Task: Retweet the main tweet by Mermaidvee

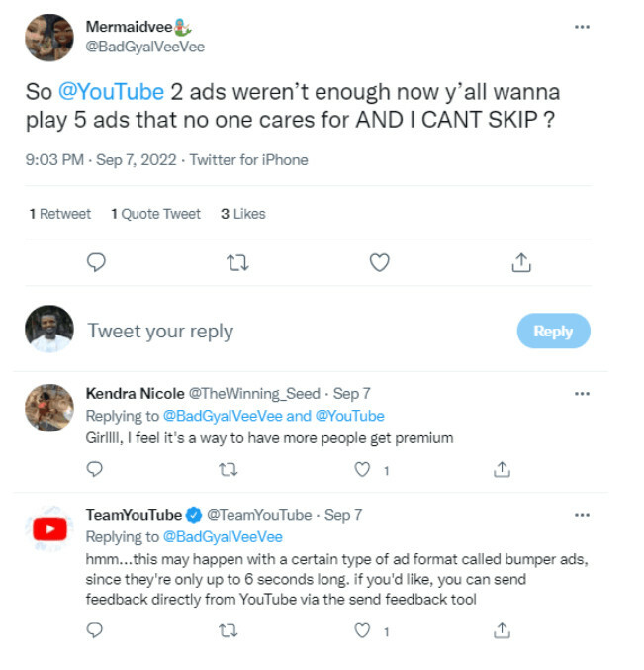Action: pyautogui.click(x=237, y=262)
